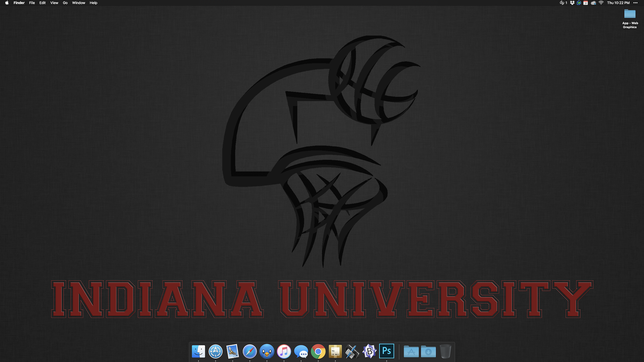The height and width of the screenshot is (362, 644).
Task: Open the Dropbox menu bar icon
Action: coord(572,3)
